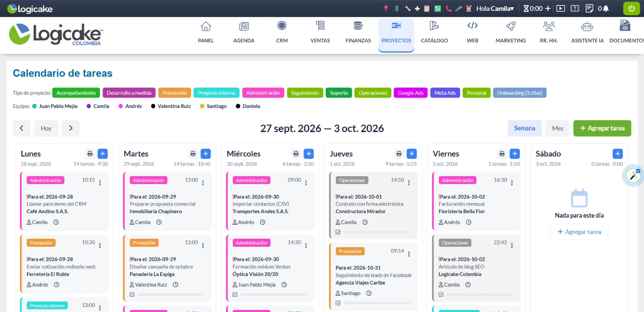
Task: Click the hourglass timer icon
Action: (527, 8)
